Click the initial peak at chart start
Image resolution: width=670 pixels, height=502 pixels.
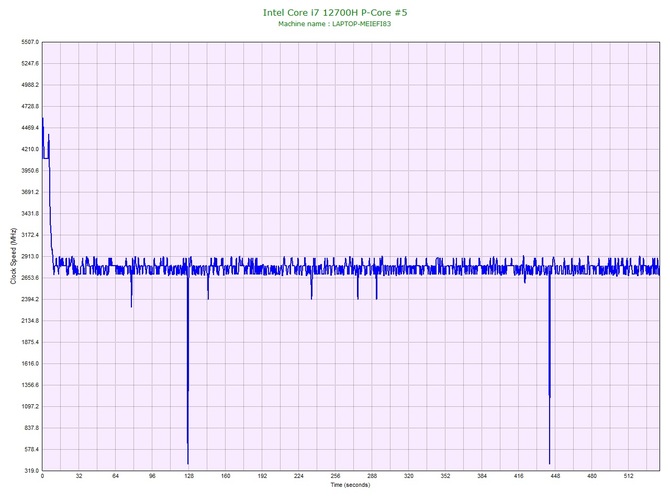click(x=43, y=138)
